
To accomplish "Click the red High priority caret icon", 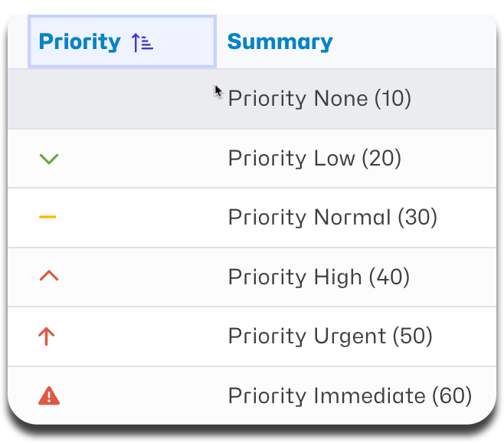I will coord(49,276).
